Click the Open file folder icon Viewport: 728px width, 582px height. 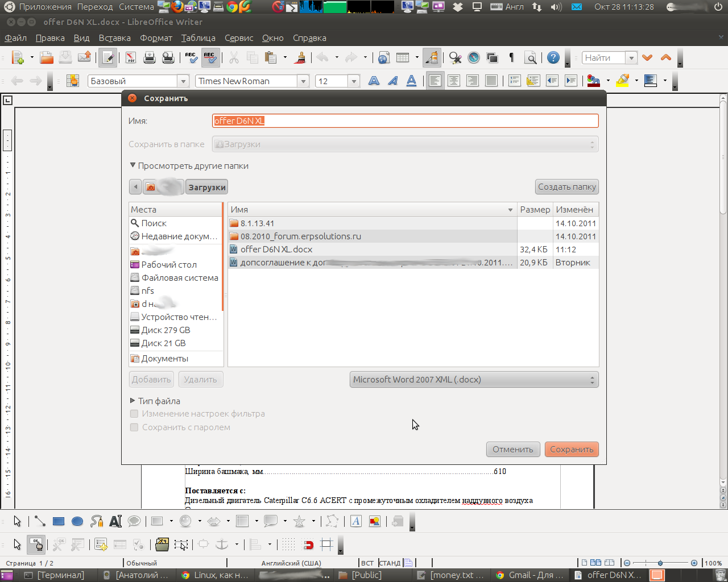coord(47,57)
